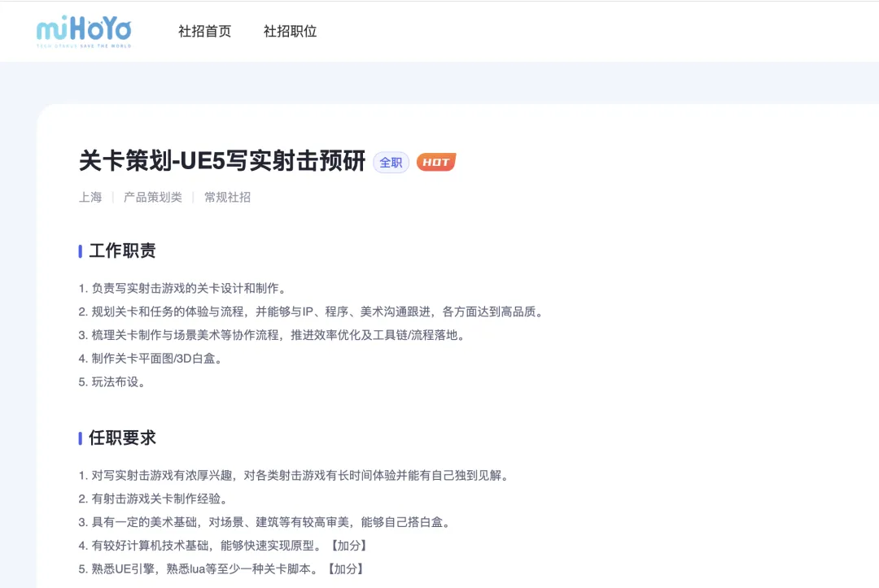
Task: Click the 产品策划类 category tag
Action: 152,197
